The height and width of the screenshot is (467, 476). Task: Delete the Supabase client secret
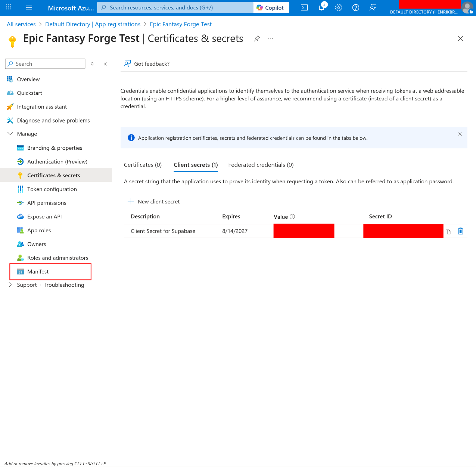pos(460,231)
